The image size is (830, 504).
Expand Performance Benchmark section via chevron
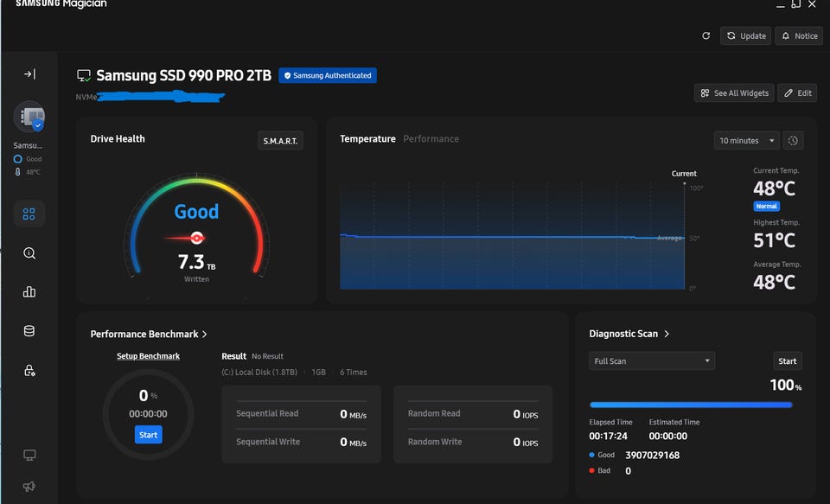tap(204, 335)
